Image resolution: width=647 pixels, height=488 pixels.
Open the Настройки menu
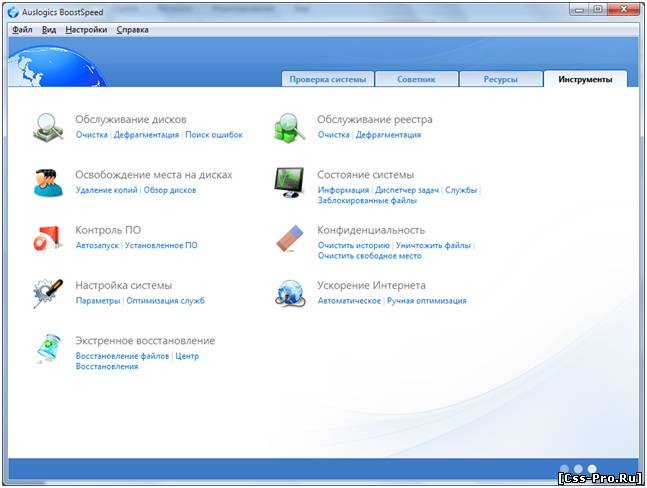[86, 30]
